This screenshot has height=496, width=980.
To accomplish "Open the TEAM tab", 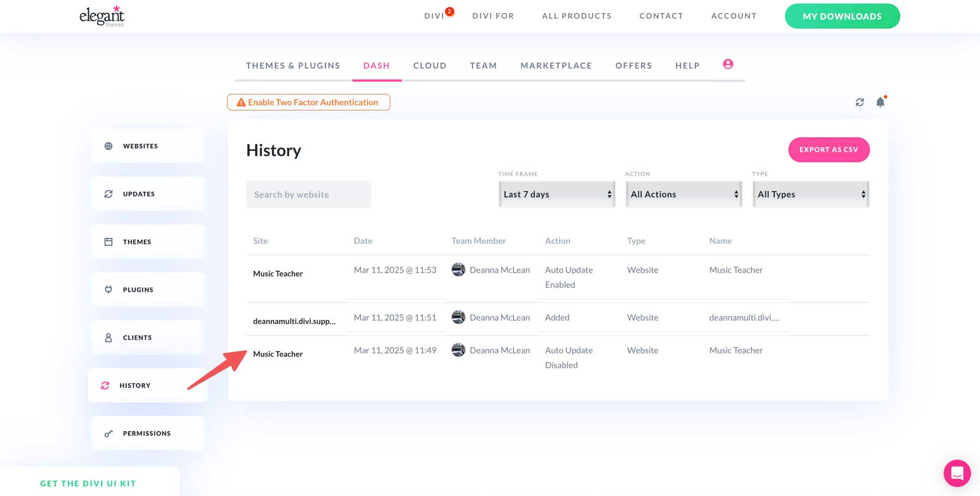I will tap(483, 65).
